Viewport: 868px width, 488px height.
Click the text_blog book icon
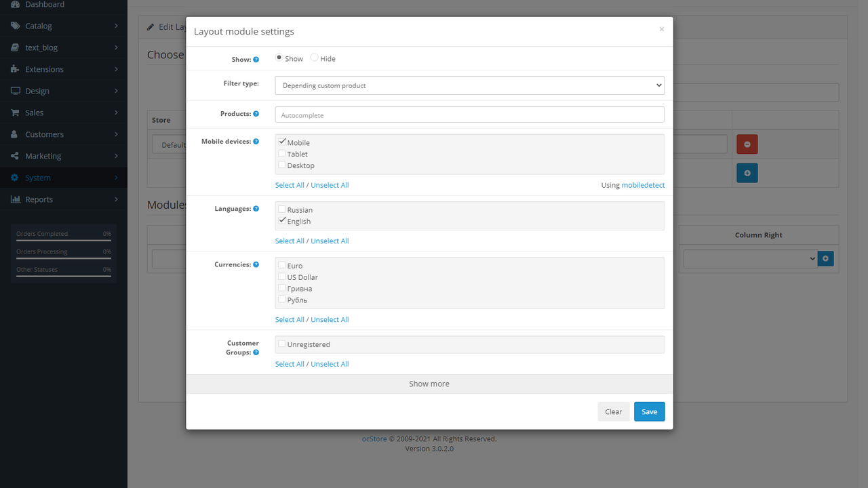[15, 47]
